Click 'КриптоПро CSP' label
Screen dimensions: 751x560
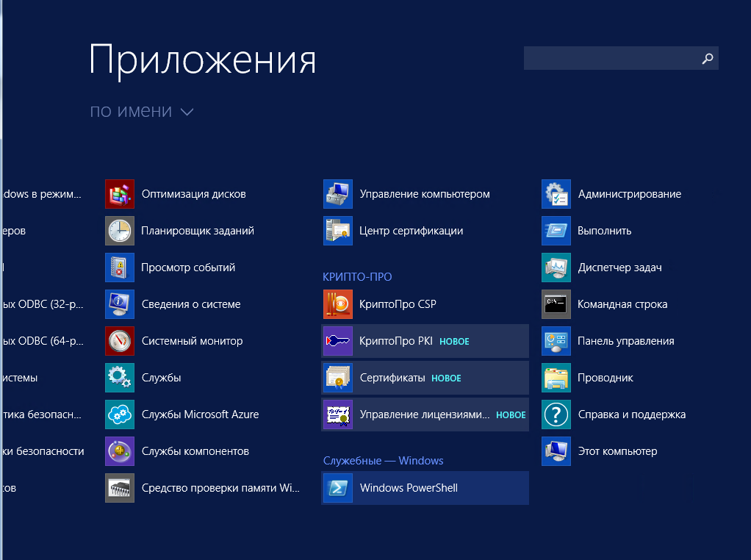[398, 304]
